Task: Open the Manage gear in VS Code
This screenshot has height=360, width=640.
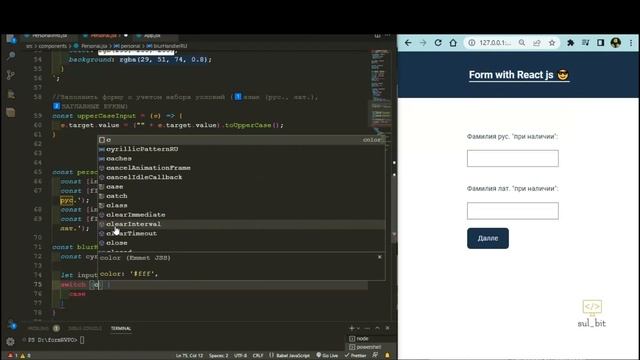Action: 11,341
